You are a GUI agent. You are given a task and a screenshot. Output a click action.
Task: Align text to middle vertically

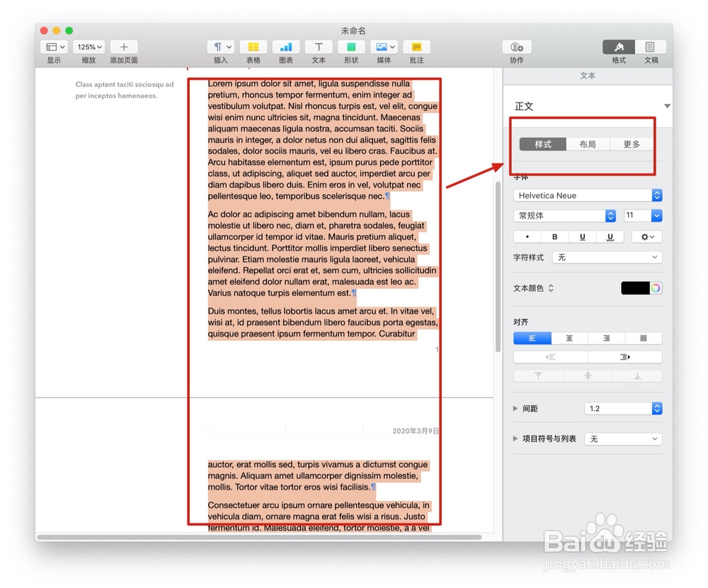(588, 376)
